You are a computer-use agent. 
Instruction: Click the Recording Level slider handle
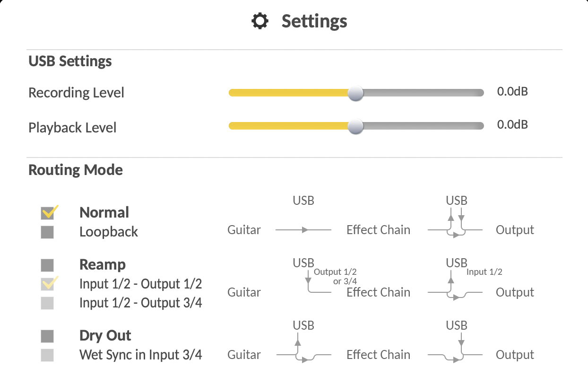355,93
